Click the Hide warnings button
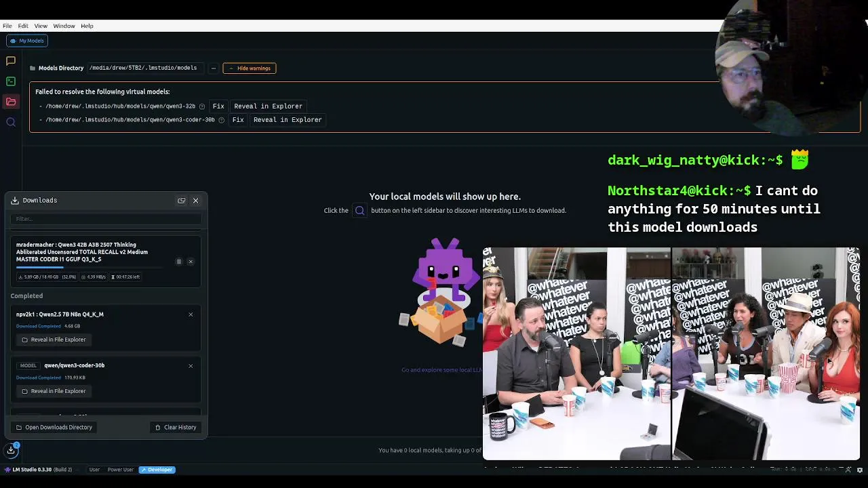The height and width of the screenshot is (488, 868). [250, 68]
